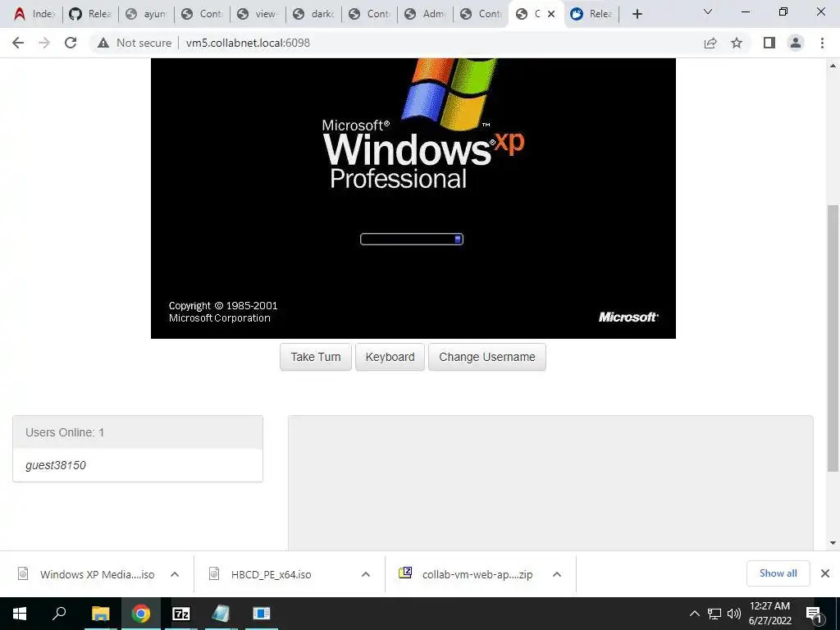
Task: Open network status tray icon
Action: tap(714, 614)
